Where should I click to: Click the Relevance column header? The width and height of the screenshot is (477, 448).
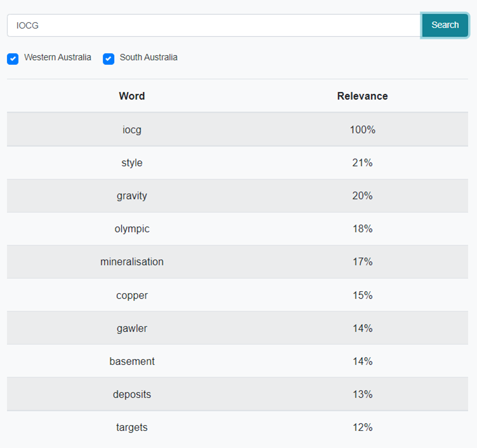pos(362,96)
